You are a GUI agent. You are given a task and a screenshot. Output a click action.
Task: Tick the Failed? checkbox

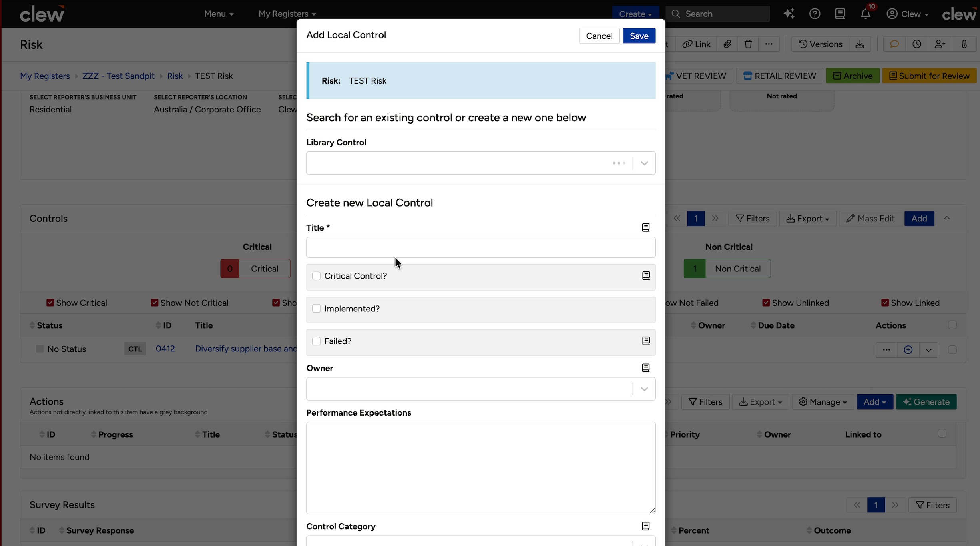point(316,341)
